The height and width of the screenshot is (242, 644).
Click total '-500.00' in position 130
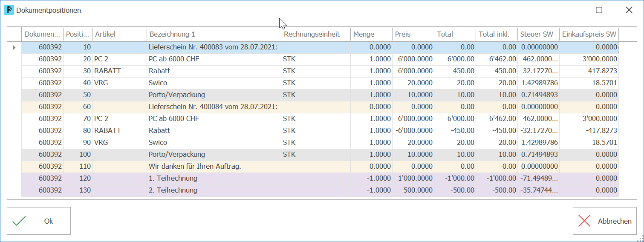(462, 190)
